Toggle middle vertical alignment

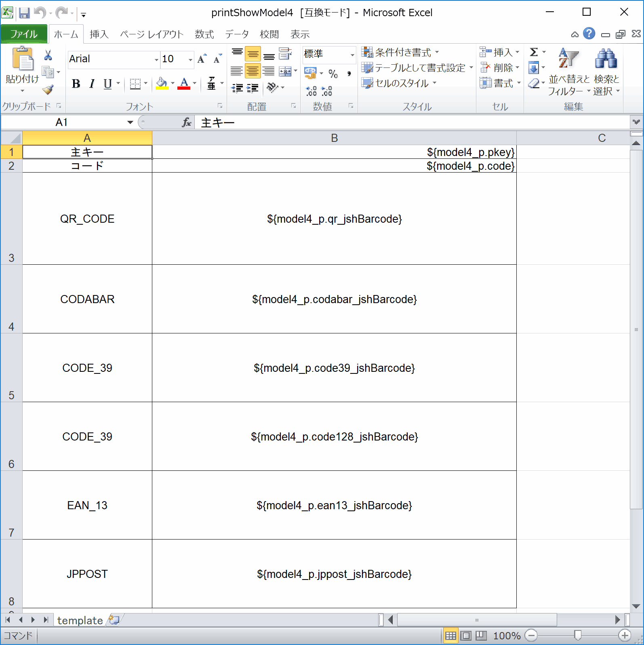[x=253, y=53]
